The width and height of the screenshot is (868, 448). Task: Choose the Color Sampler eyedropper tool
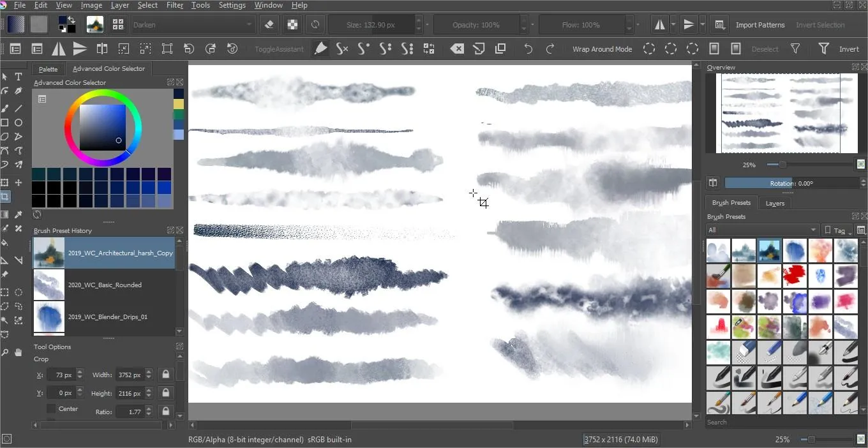tap(19, 214)
